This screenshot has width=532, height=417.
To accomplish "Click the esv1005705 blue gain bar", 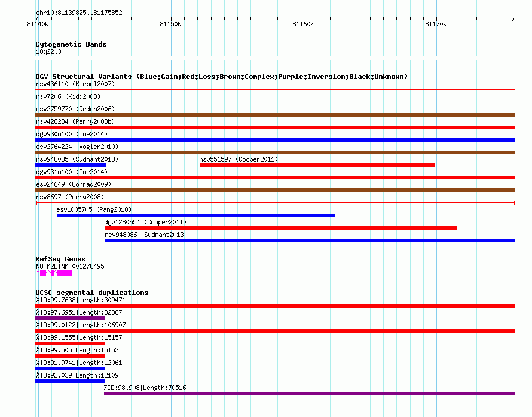I will click(x=196, y=215).
